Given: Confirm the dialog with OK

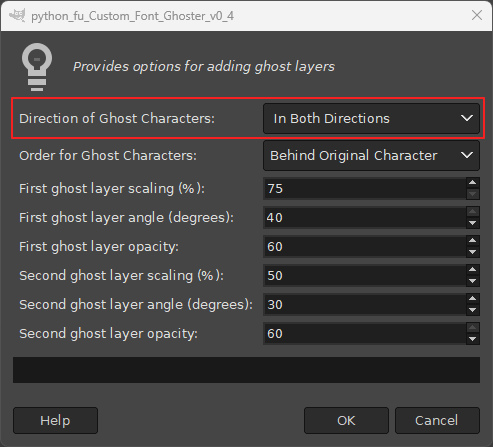Looking at the screenshot, I should (x=346, y=420).
